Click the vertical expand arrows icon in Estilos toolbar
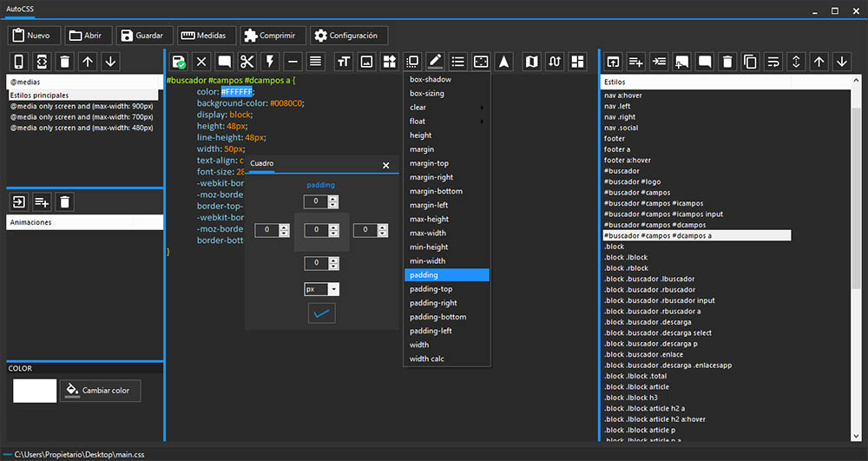The height and width of the screenshot is (461, 868). click(x=796, y=62)
